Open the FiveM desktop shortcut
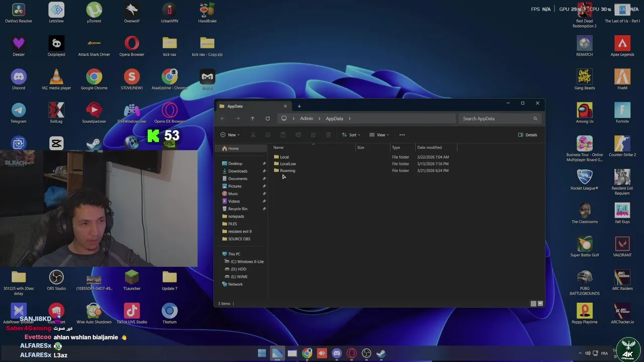Image resolution: width=644 pixels, height=362 pixels. [x=622, y=80]
